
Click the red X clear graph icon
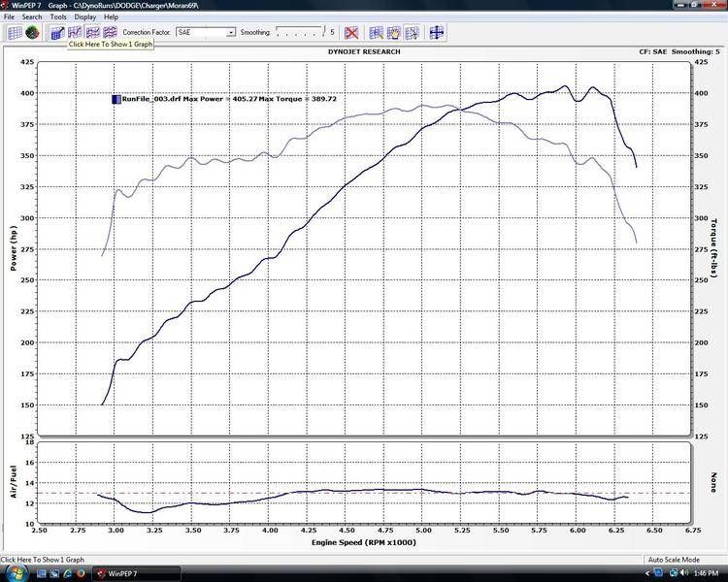point(351,32)
